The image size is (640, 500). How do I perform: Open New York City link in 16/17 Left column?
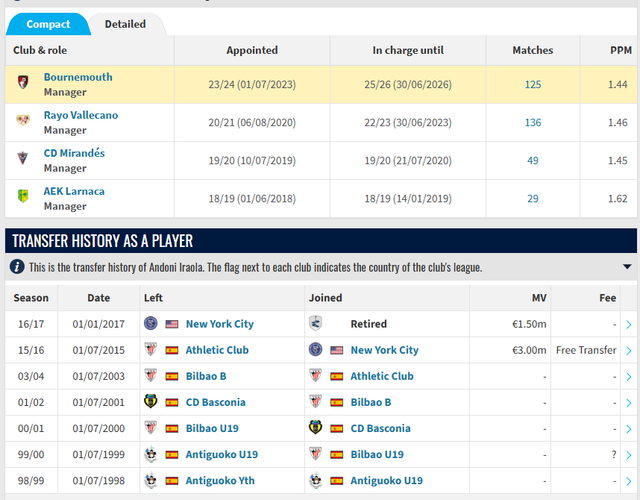[x=220, y=324]
